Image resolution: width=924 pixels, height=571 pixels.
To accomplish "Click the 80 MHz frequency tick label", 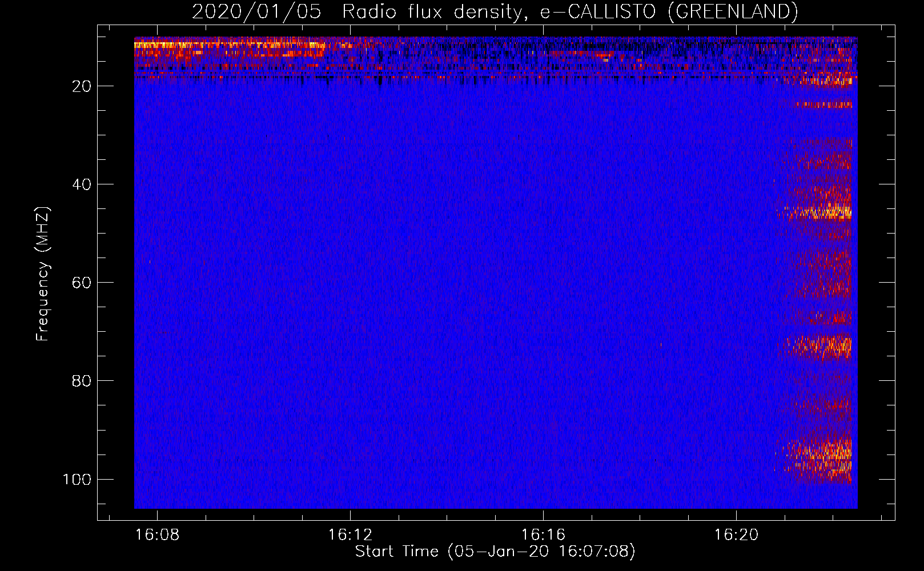I will [x=82, y=381].
